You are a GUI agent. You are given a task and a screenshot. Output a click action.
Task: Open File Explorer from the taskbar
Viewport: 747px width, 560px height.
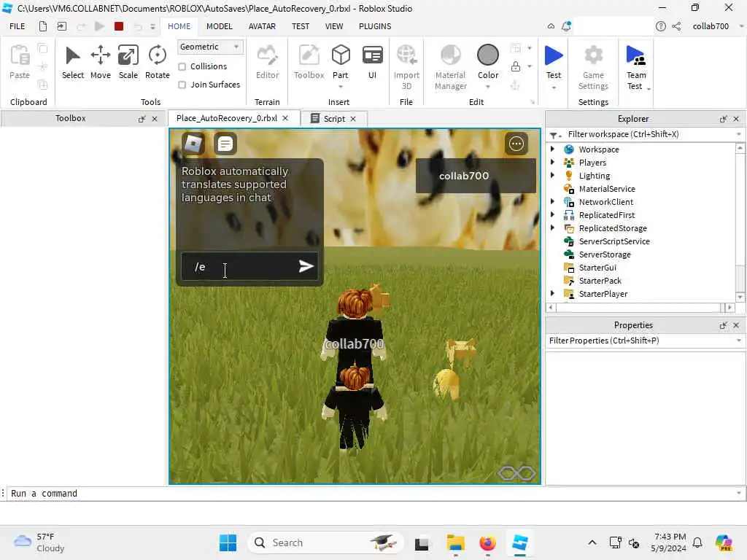coord(455,542)
